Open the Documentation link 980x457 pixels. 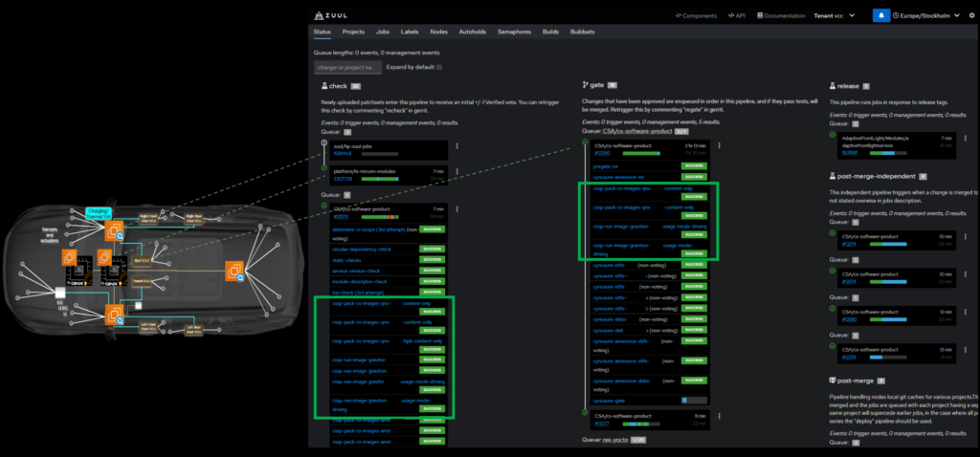(781, 15)
